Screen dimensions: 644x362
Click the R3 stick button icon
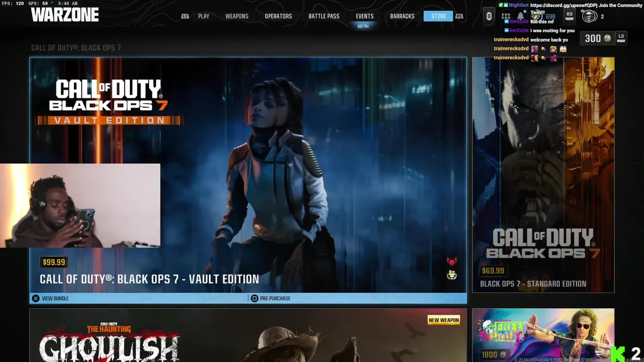[570, 16]
